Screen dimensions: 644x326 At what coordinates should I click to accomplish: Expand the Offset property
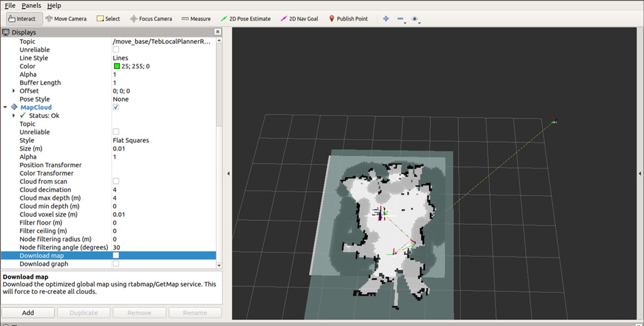click(x=14, y=91)
